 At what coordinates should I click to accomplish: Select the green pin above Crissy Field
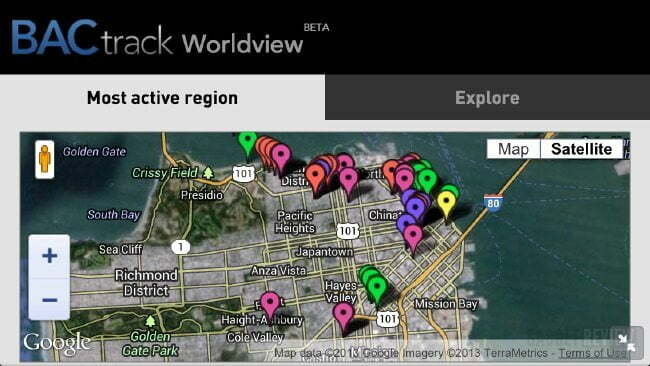pos(247,143)
